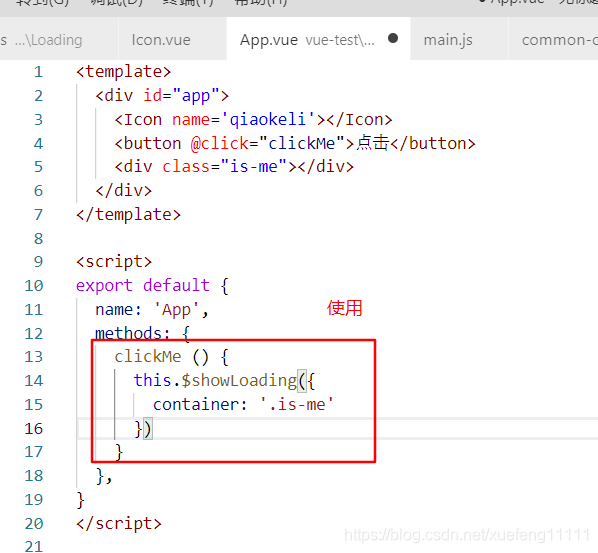Click line number 16 in gutter
This screenshot has width=598, height=553.
[34, 428]
